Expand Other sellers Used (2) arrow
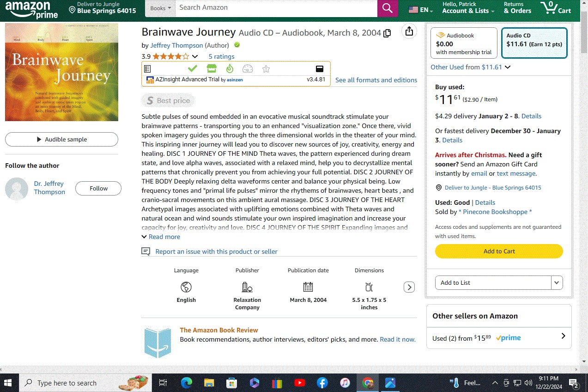The image size is (588, 392). (563, 337)
